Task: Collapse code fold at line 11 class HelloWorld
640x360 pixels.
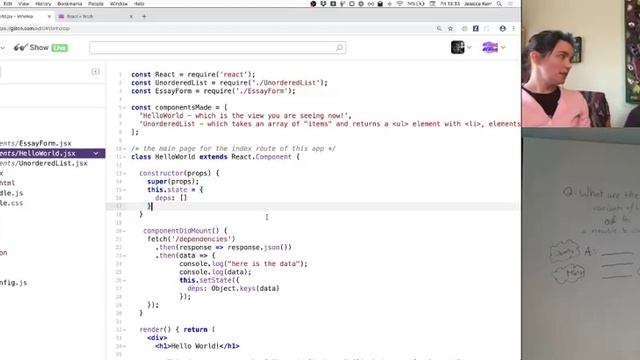Action: (x=124, y=157)
